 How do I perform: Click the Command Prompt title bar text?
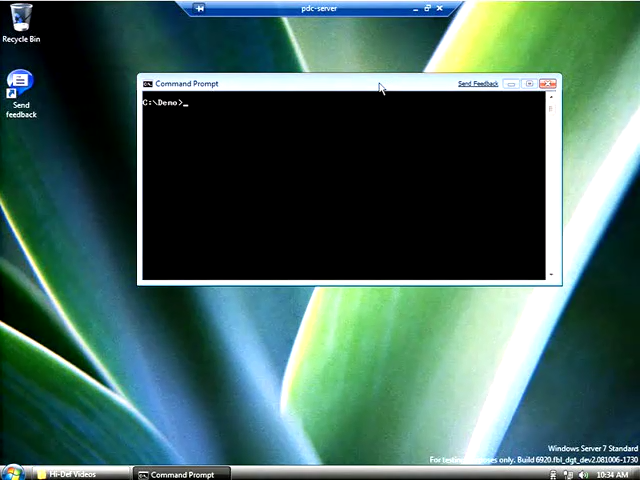187,84
